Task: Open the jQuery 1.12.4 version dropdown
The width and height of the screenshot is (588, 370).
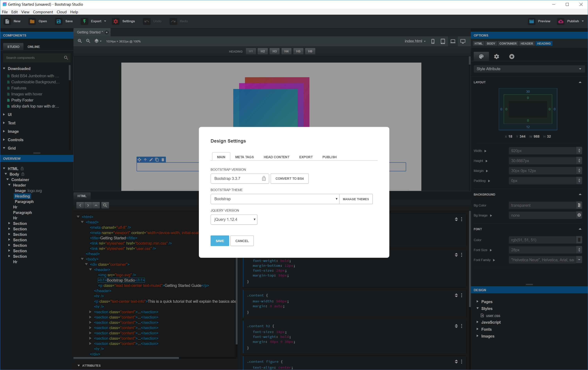Action: point(234,219)
